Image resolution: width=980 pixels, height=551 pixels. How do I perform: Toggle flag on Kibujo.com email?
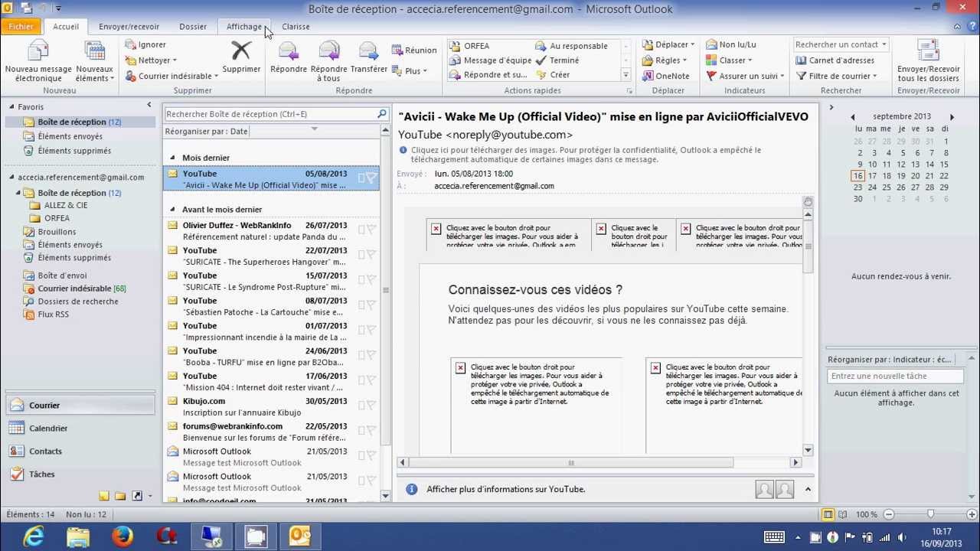pyautogui.click(x=371, y=406)
